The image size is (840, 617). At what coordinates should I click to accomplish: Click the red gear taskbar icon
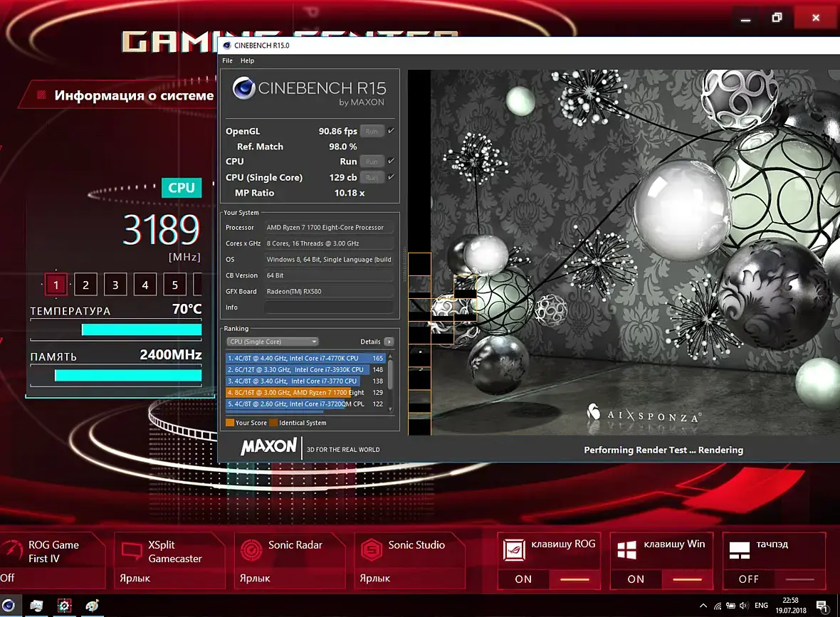[64, 606]
